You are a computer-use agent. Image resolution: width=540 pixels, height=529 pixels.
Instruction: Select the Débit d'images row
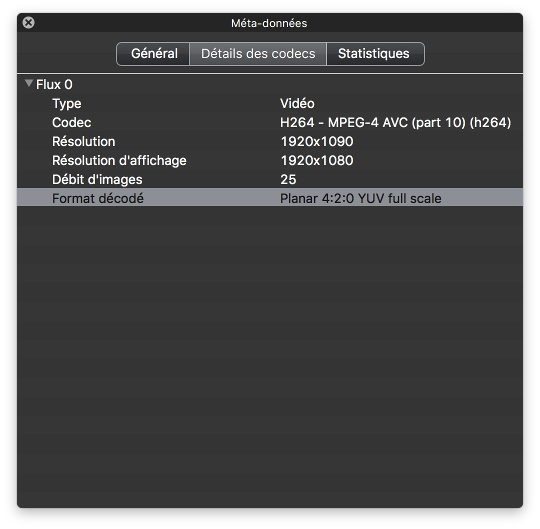(x=270, y=179)
